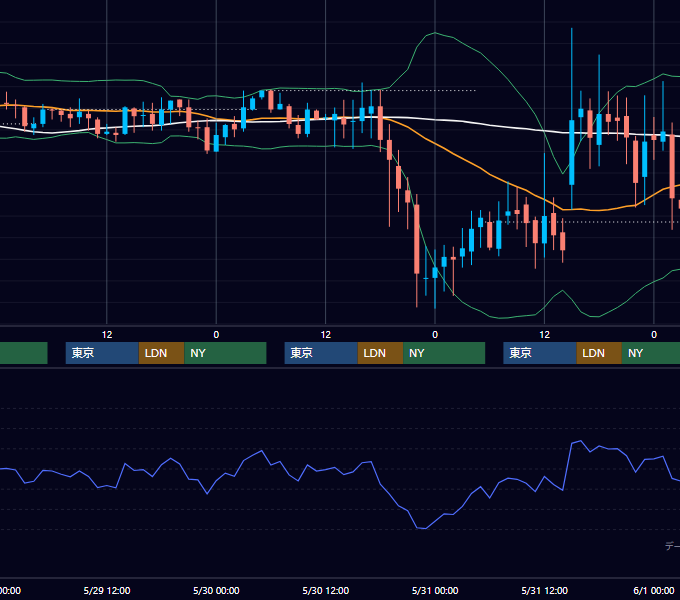This screenshot has width=680, height=600.
Task: Click the long red candle just before 5/31 00:00
Action: tap(417, 239)
